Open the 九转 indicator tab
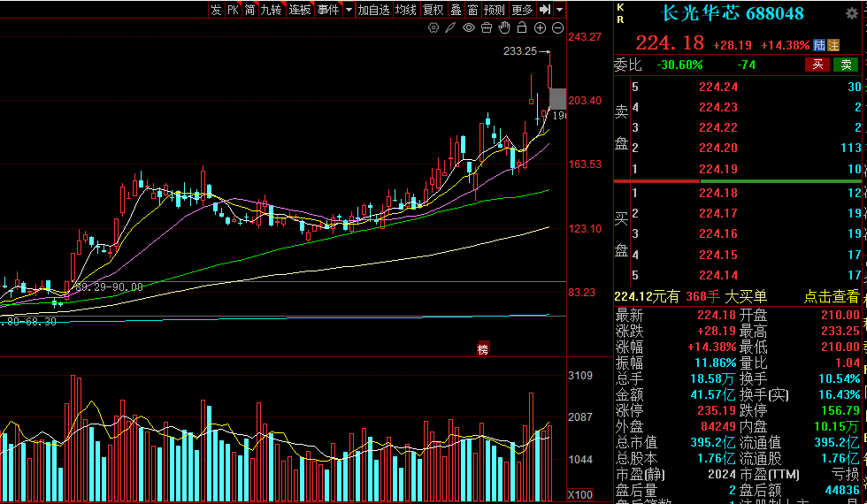The image size is (867, 504). pos(272,10)
